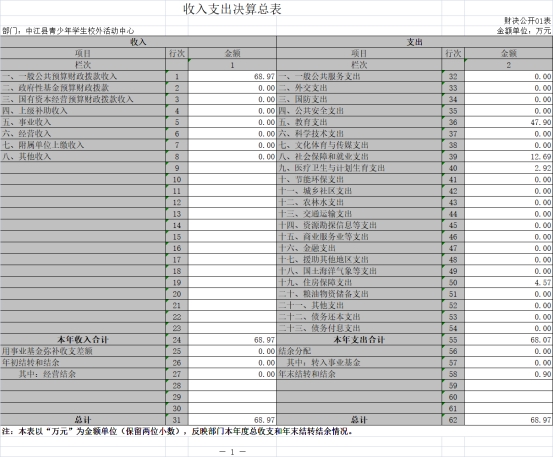Click the 收入 section header cell

(x=138, y=42)
